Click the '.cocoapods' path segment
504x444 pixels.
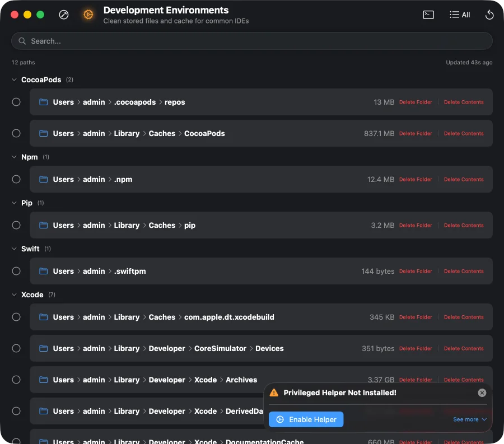click(134, 102)
